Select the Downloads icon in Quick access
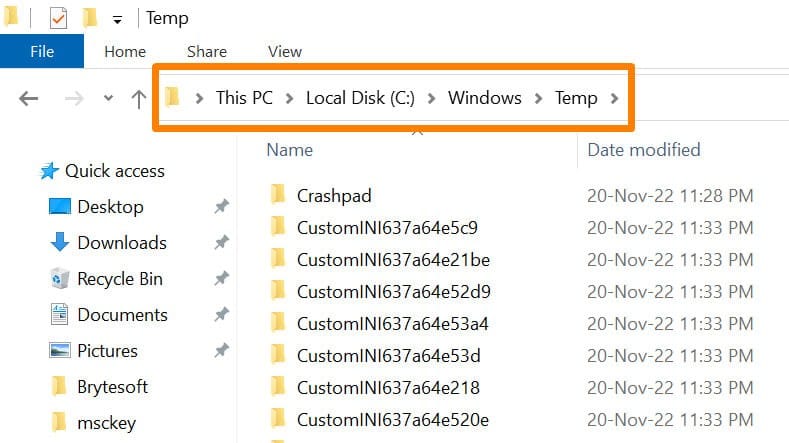 click(x=60, y=242)
